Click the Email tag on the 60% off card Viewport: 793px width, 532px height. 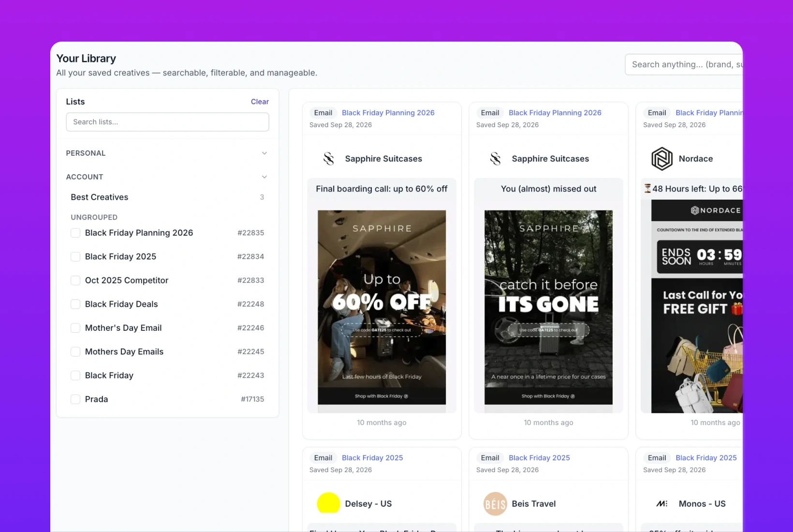(x=323, y=113)
